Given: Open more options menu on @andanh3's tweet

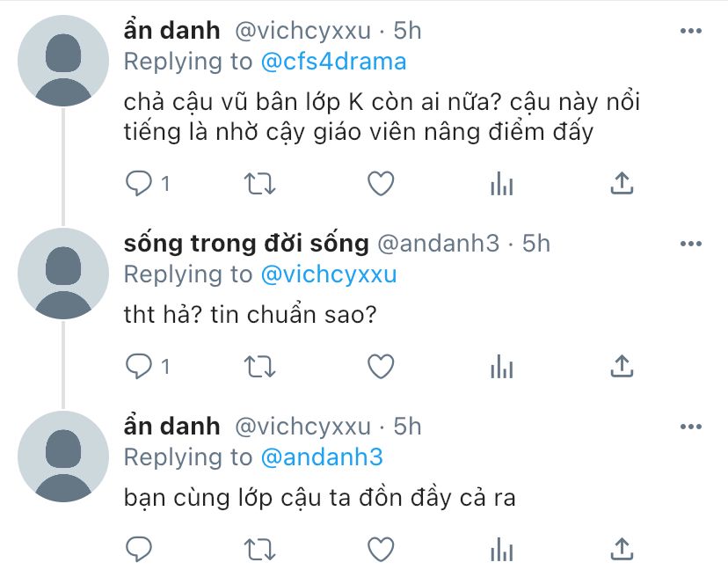Looking at the screenshot, I should point(691,244).
